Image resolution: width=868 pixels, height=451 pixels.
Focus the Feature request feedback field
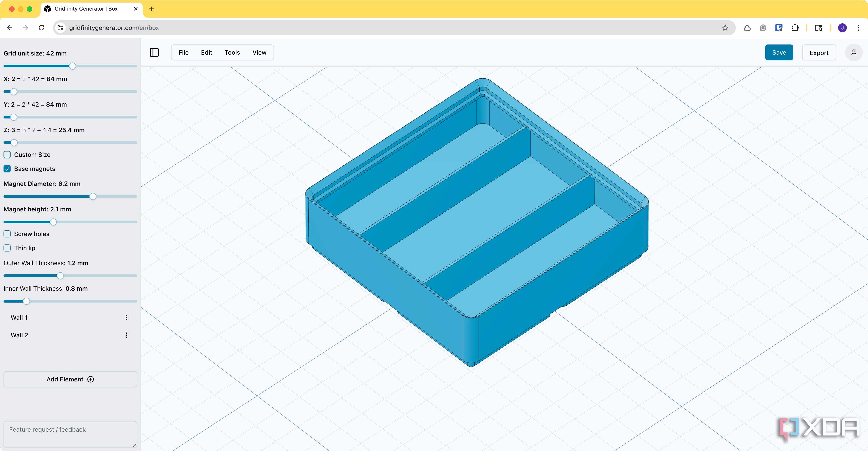tap(70, 434)
